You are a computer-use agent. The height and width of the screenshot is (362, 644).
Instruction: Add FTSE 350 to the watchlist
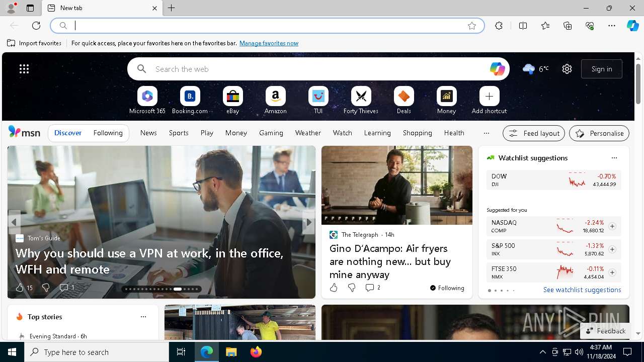[x=612, y=273]
